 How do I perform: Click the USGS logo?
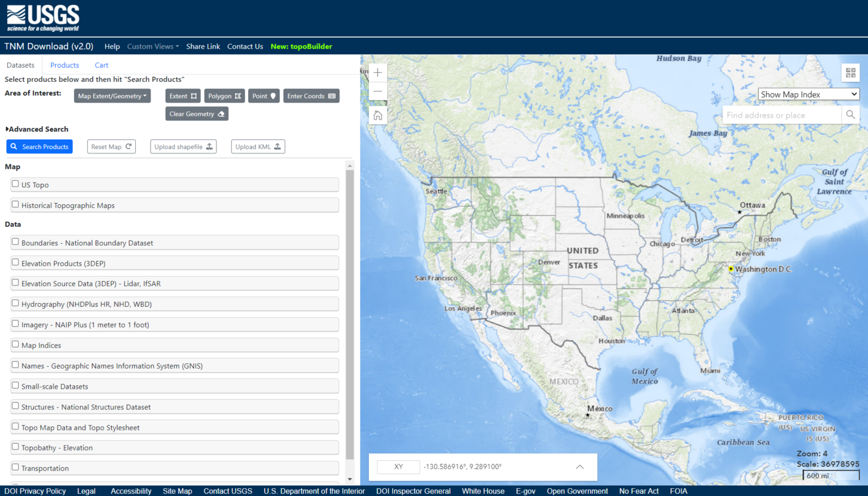[43, 18]
